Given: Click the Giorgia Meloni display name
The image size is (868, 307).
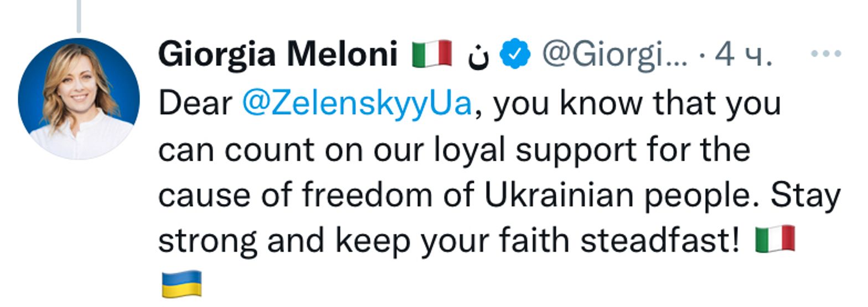Looking at the screenshot, I should (x=278, y=54).
